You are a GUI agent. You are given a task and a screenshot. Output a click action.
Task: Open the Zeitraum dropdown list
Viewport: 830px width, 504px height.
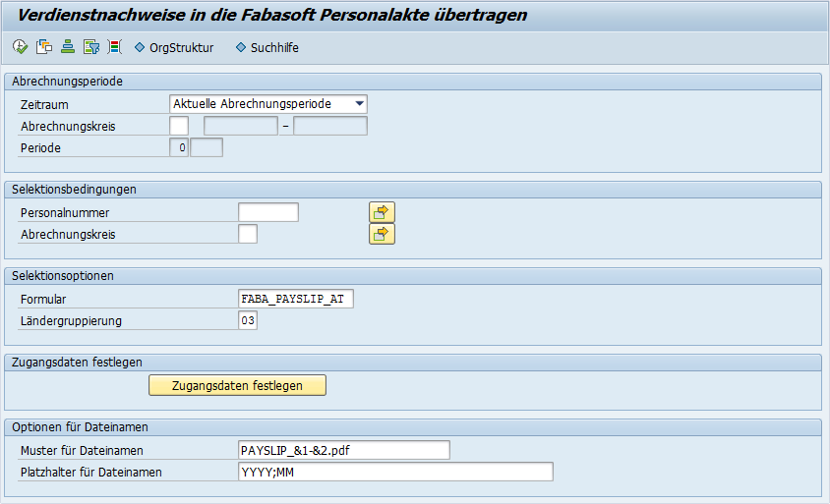point(359,103)
